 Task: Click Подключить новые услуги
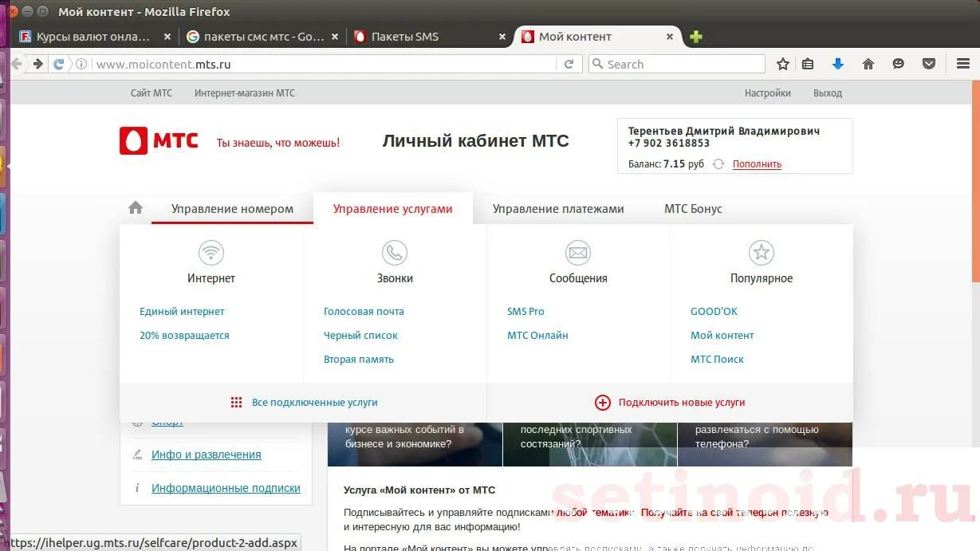(682, 403)
